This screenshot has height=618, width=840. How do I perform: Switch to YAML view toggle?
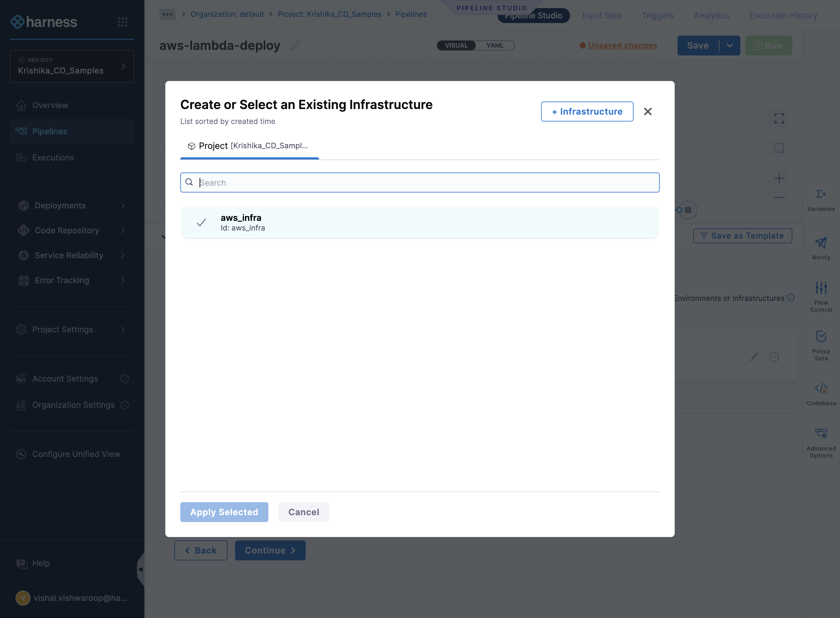(x=495, y=45)
